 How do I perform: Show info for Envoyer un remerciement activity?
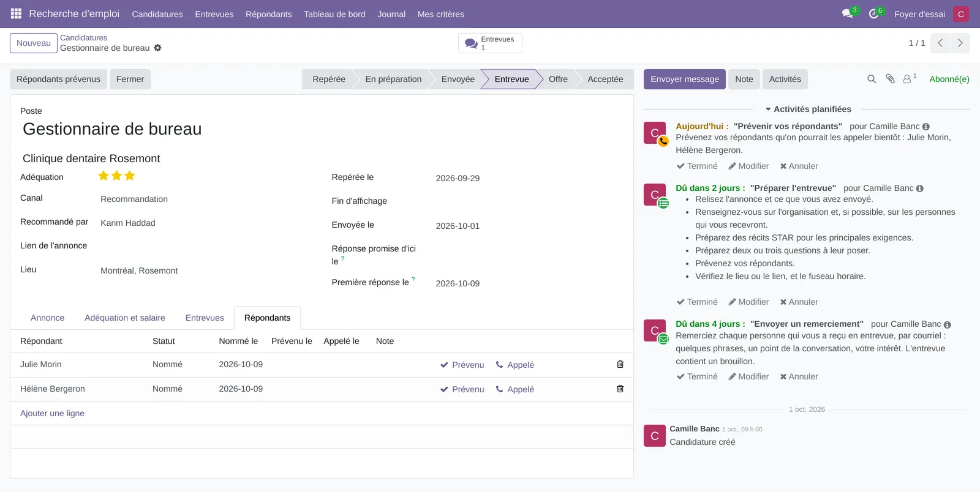click(948, 324)
